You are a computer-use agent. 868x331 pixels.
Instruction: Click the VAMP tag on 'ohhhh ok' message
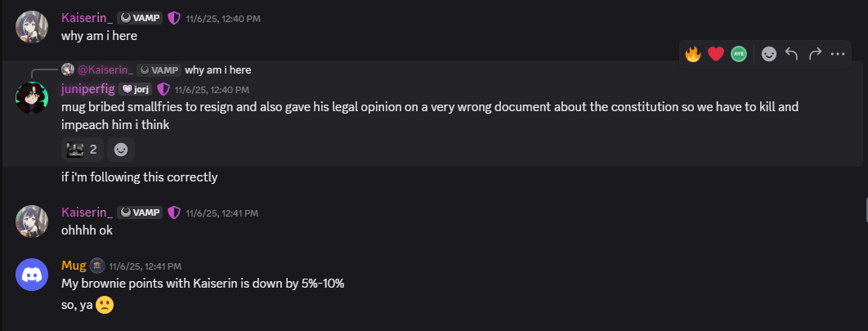[140, 212]
